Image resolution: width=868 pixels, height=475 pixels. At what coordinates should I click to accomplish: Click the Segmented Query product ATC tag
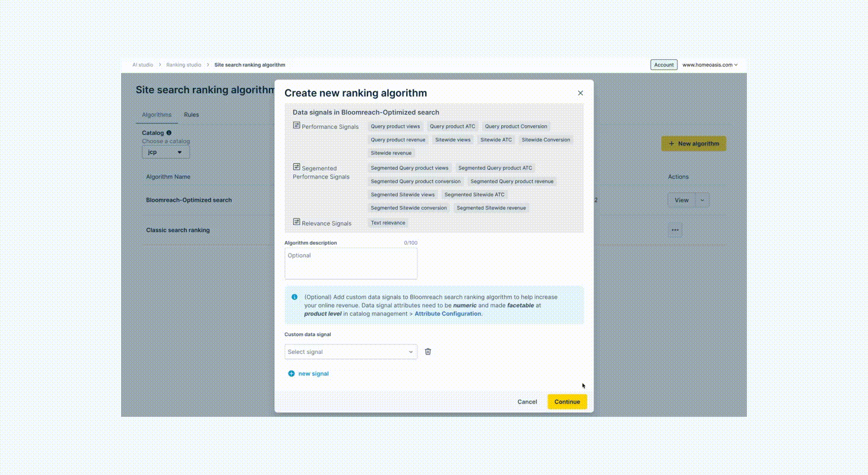tap(495, 168)
